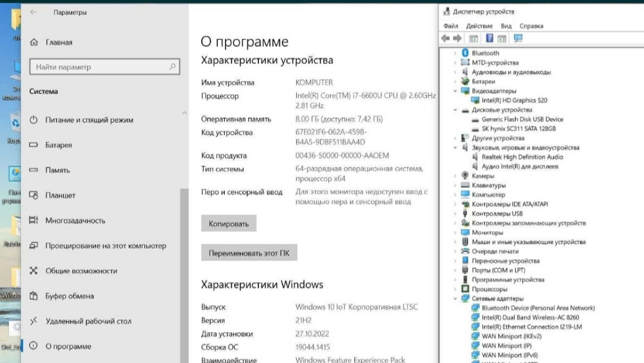Select Realtek High Definition Audio device
Viewport: 644px width, 363px height.
pyautogui.click(x=522, y=157)
